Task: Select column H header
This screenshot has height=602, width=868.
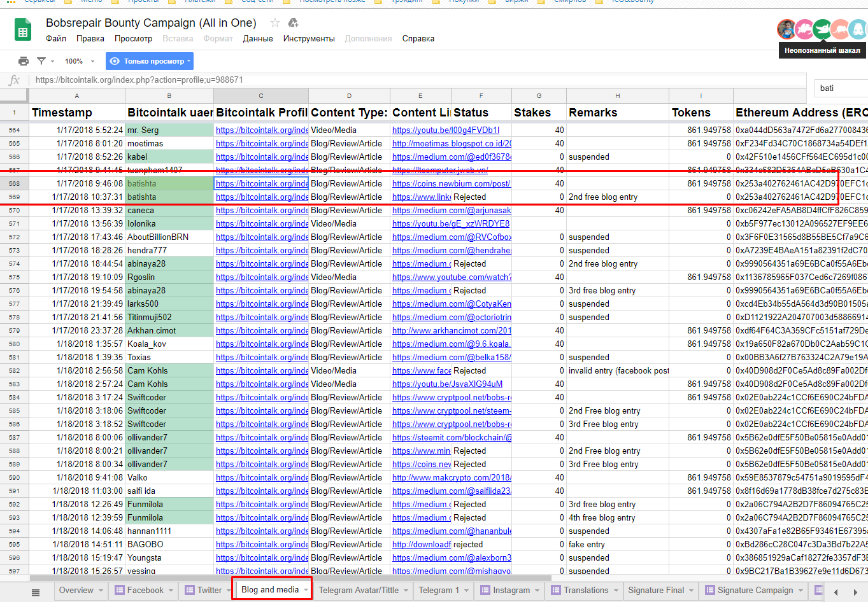Action: pyautogui.click(x=618, y=95)
